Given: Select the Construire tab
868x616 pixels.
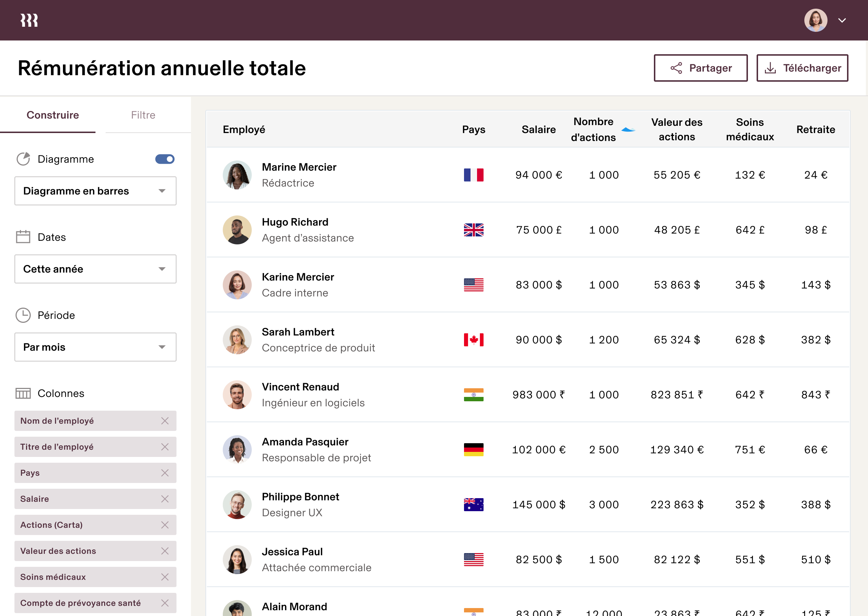Looking at the screenshot, I should [x=53, y=115].
